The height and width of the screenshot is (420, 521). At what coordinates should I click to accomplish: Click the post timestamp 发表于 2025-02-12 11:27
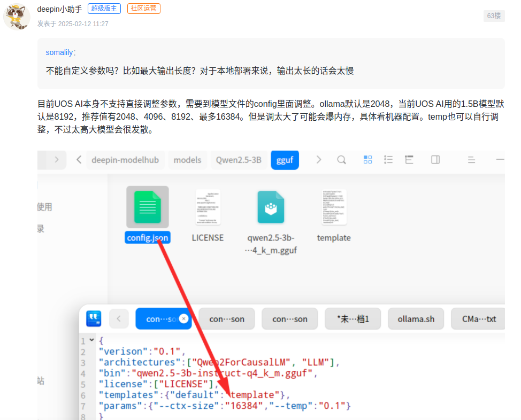pyautogui.click(x=73, y=24)
